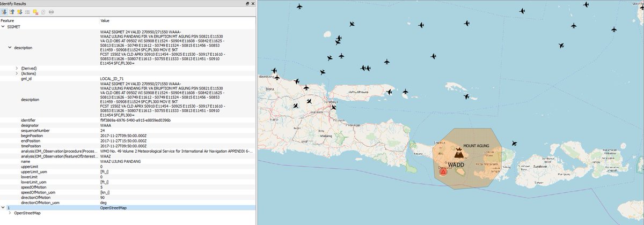Collapse the top description node

[x=10, y=48]
